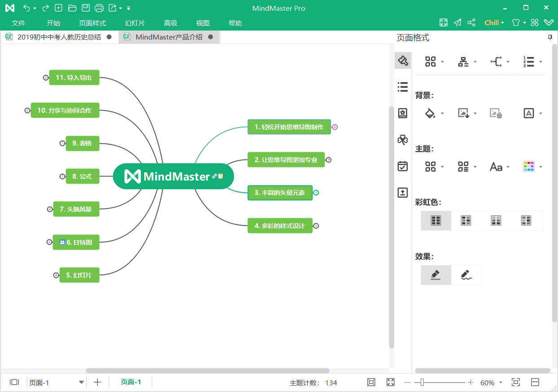Image resolution: width=558 pixels, height=392 pixels.
Task: Click the fullscreen expand icon in status bar
Action: 391,382
